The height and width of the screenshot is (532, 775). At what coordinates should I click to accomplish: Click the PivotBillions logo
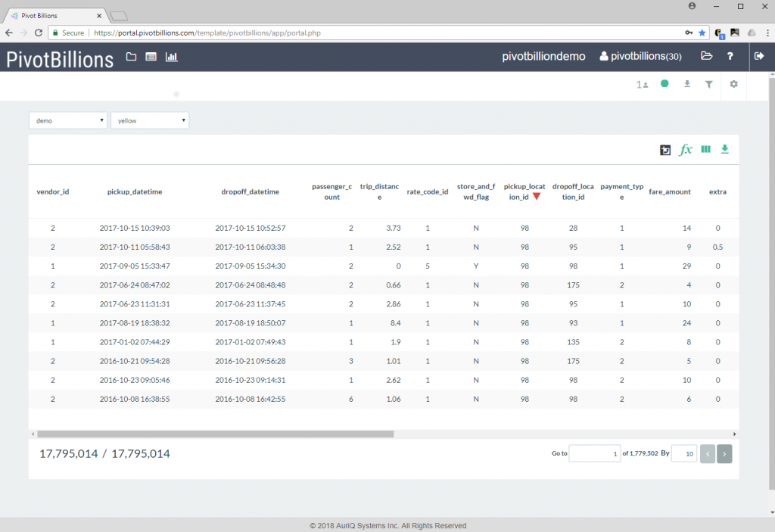60,59
